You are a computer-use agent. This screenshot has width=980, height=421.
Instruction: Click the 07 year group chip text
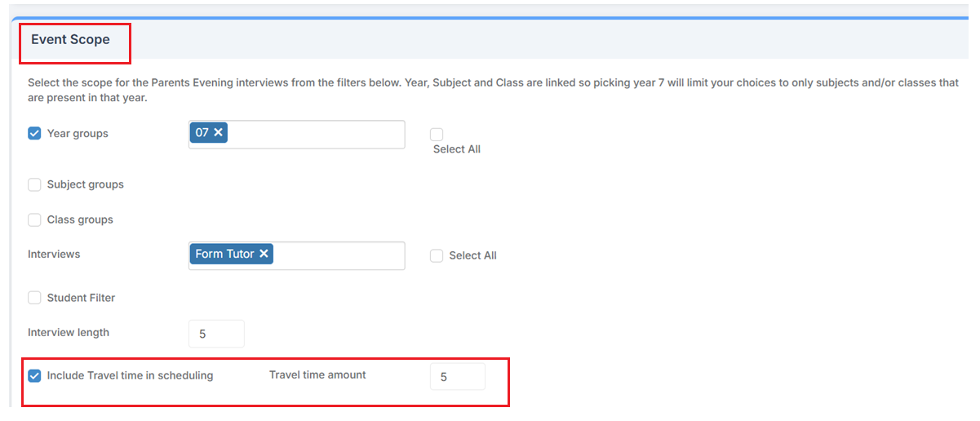[202, 133]
